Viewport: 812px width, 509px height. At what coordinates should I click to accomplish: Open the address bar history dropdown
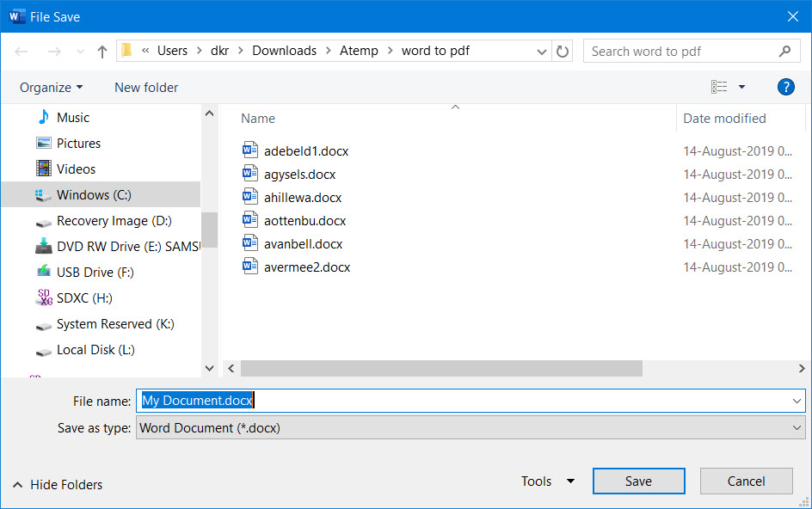point(542,52)
